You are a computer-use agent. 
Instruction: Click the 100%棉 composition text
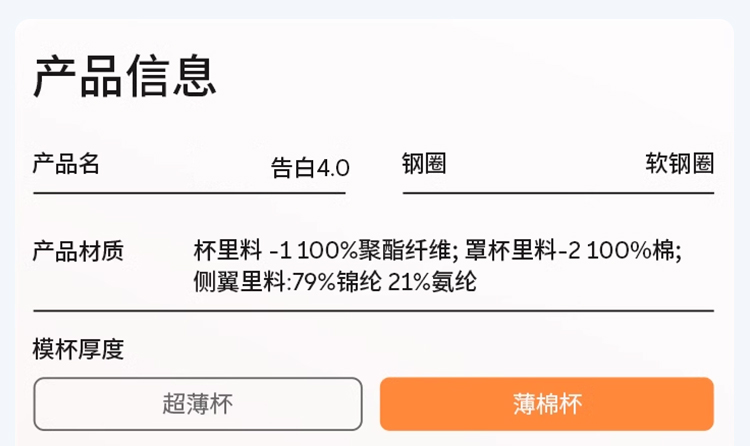(x=634, y=250)
